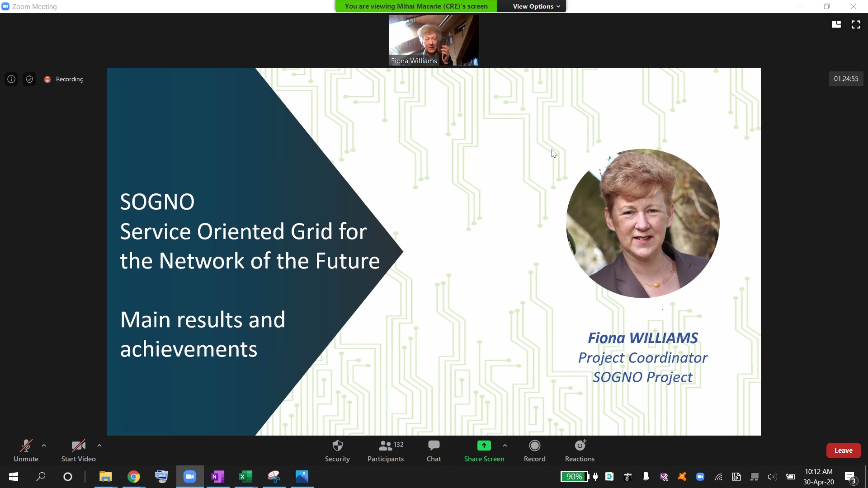Open Wi-Fi network settings in tray
868x488 pixels.
[718, 477]
